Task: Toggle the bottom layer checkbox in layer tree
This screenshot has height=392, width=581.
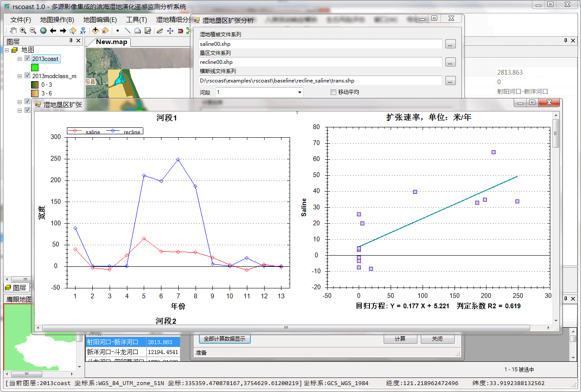Action: 27,111
